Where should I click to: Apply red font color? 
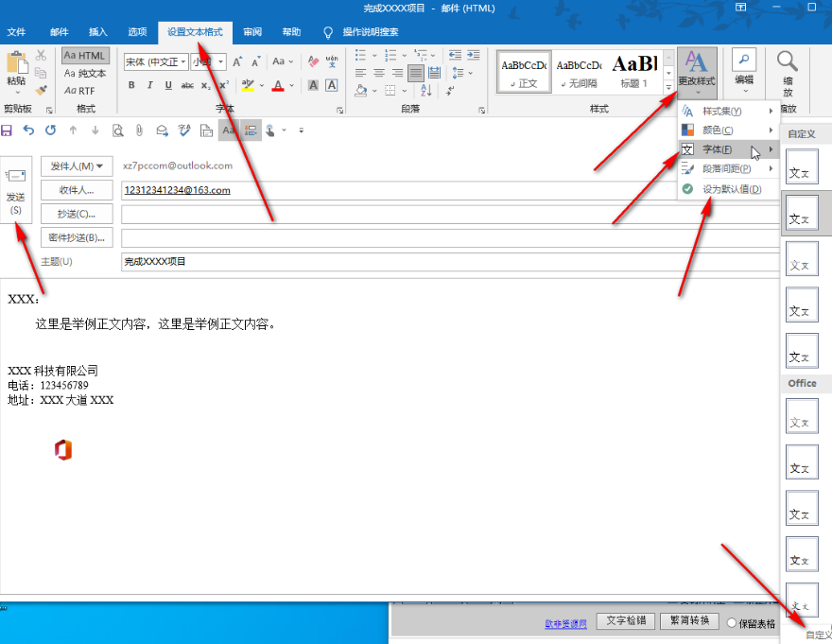coord(278,85)
